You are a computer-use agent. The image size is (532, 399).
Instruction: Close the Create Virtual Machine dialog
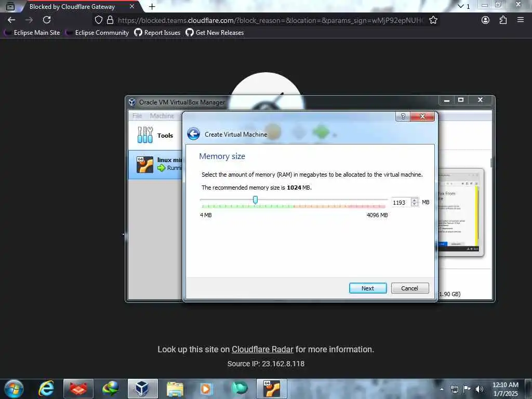[x=422, y=116]
